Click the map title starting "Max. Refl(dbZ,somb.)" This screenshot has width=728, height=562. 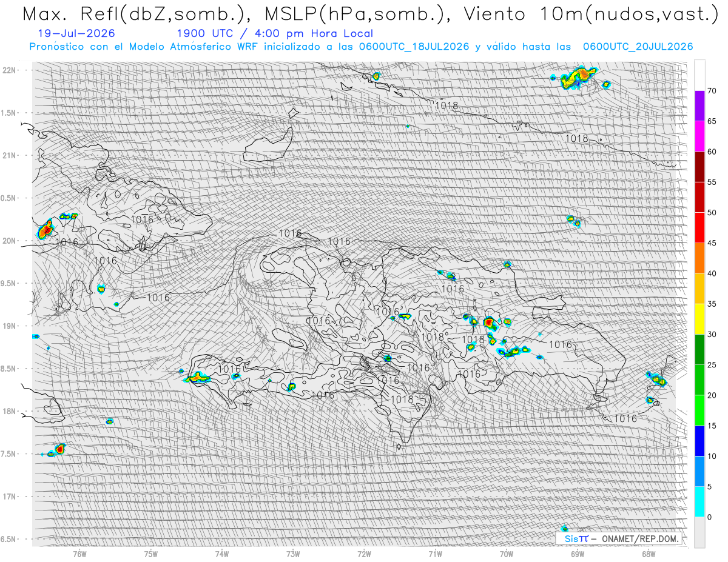pos(370,14)
